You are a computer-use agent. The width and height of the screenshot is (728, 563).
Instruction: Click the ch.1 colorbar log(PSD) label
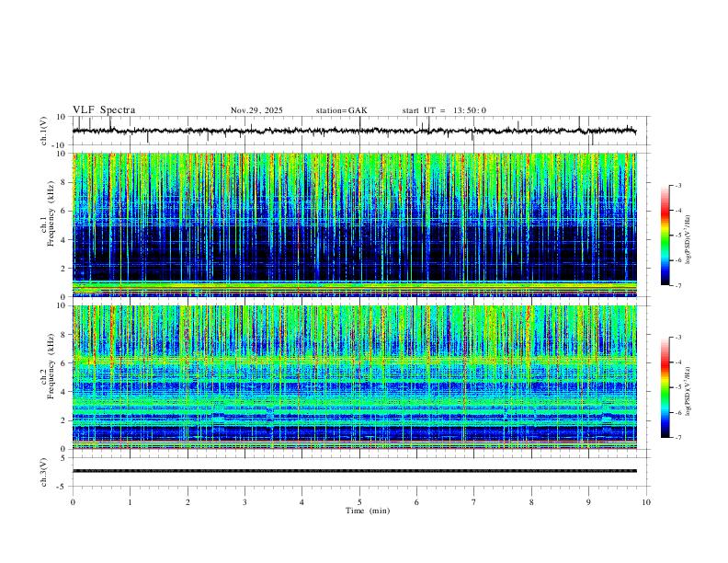(x=688, y=239)
